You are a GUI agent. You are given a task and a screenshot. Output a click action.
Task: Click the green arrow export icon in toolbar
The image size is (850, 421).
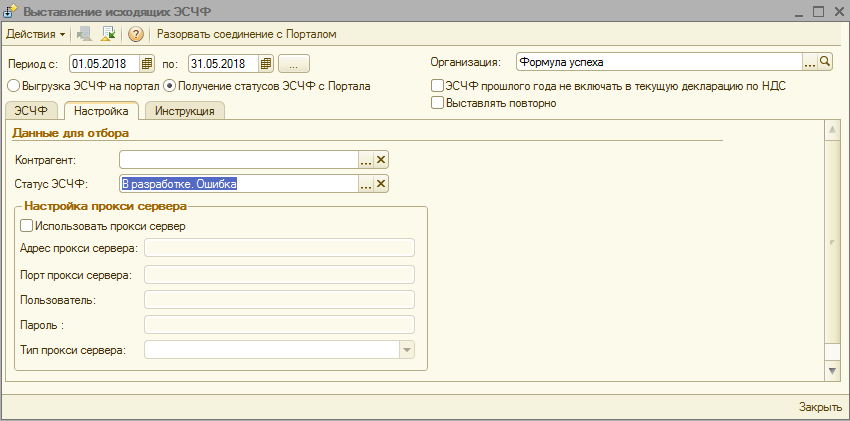(x=108, y=34)
